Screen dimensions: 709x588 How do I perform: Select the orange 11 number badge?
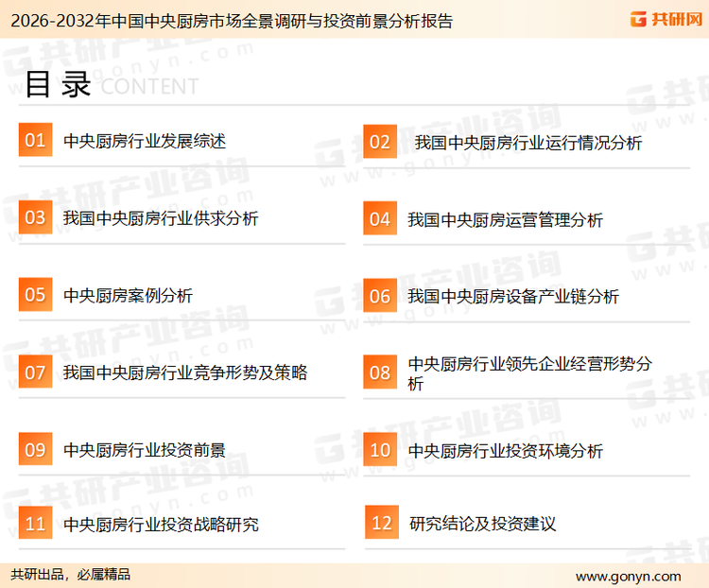[35, 523]
